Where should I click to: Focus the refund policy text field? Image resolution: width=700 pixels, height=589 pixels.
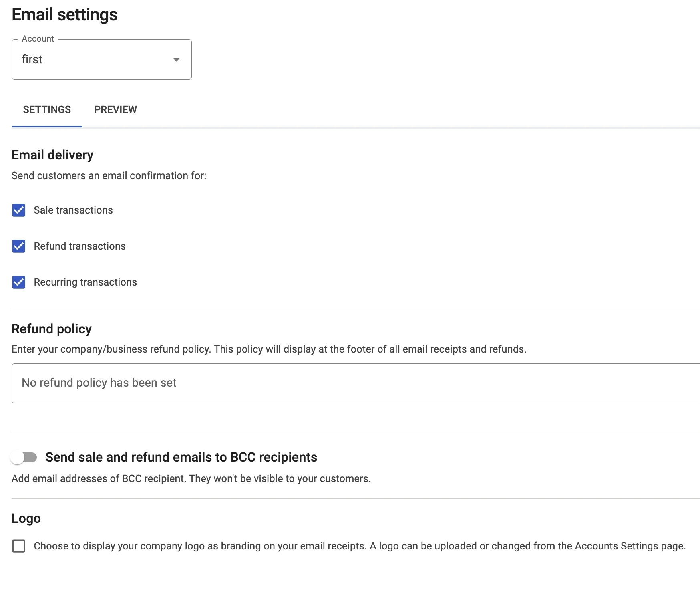point(352,383)
